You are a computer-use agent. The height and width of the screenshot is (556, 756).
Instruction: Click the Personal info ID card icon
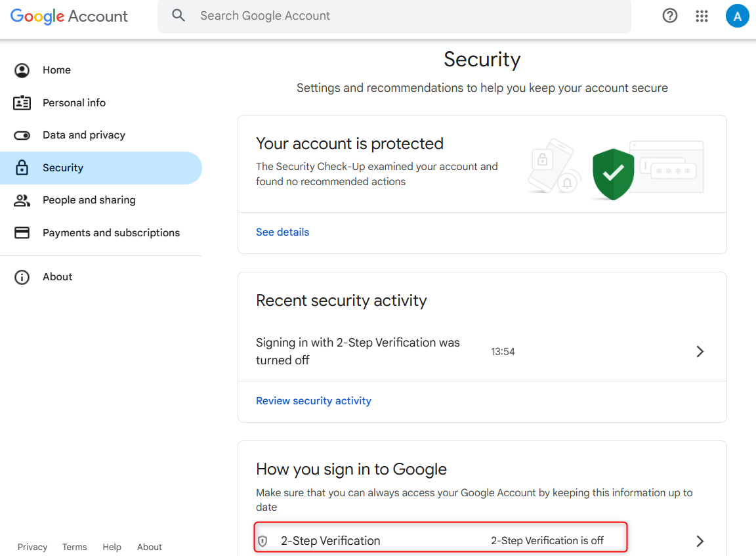coord(22,103)
